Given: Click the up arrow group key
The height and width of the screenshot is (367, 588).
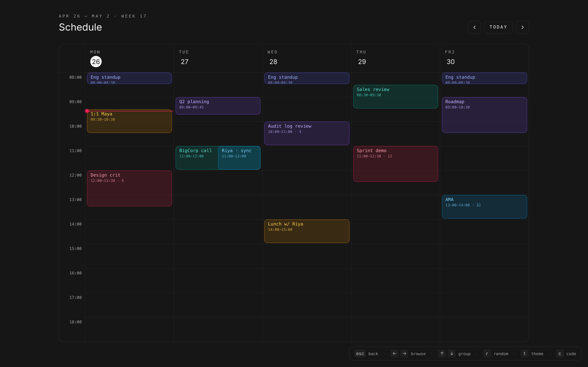Looking at the screenshot, I should pyautogui.click(x=442, y=353).
